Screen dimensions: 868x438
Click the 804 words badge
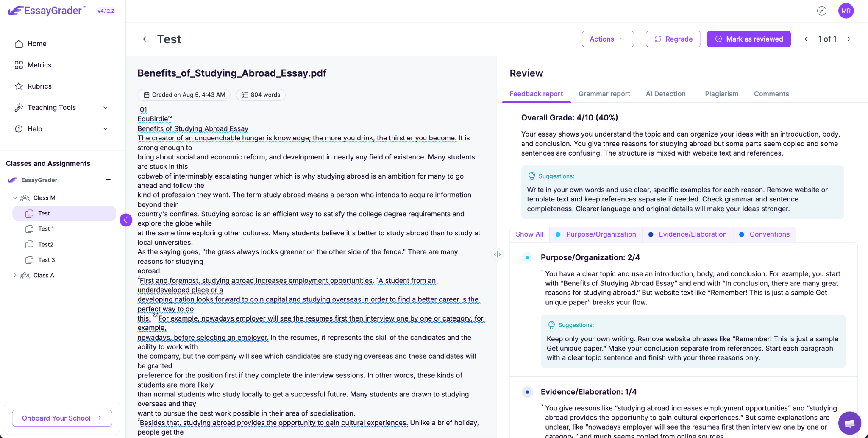point(261,95)
